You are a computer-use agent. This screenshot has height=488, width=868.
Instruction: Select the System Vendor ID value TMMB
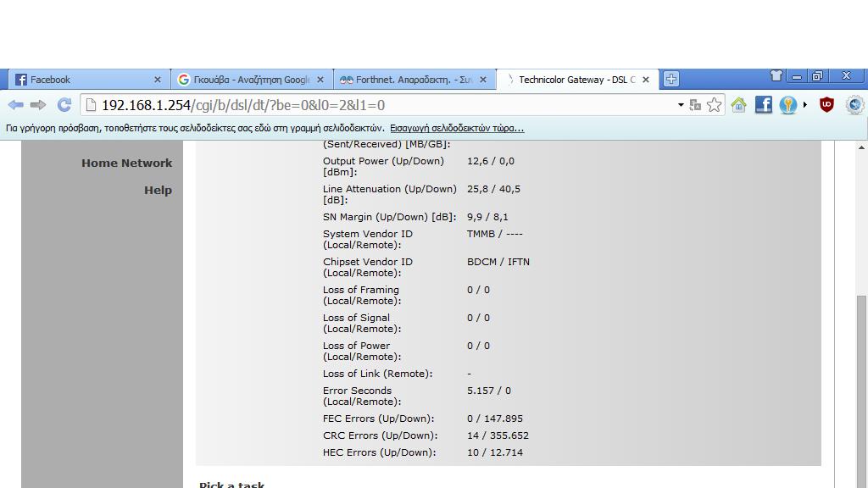481,234
